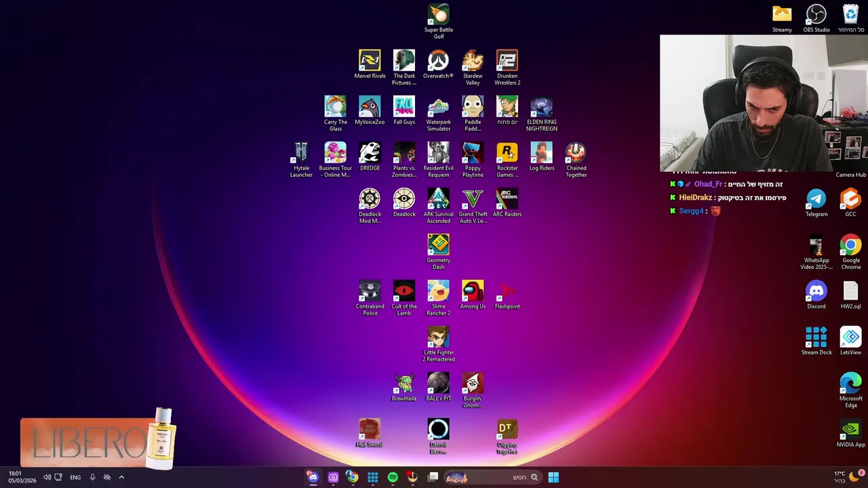The image size is (868, 488).
Task: Click the Contraband Police icon
Action: pos(370,298)
